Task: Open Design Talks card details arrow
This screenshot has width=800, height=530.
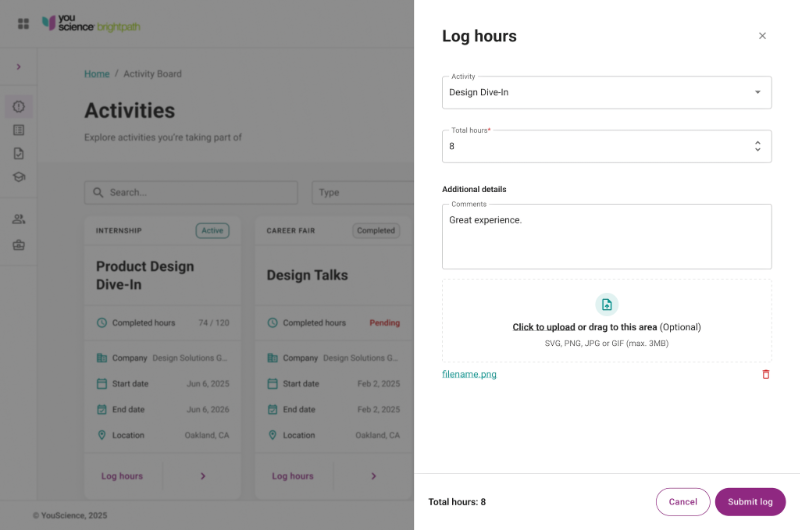Action: pos(373,476)
